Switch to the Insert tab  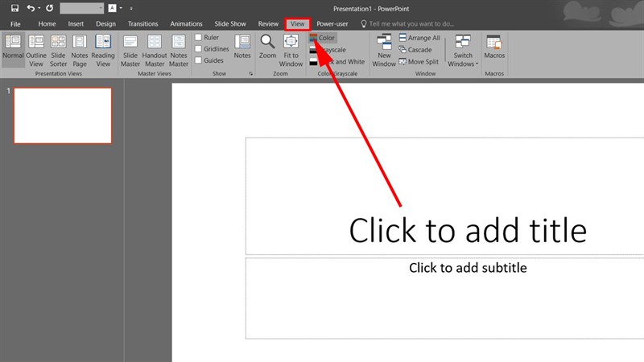coord(76,24)
